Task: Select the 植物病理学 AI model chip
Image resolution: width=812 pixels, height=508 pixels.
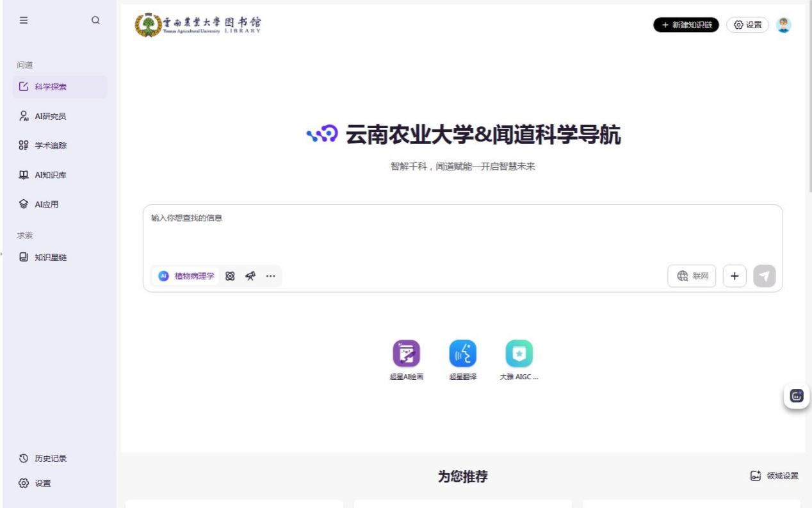Action: [187, 276]
